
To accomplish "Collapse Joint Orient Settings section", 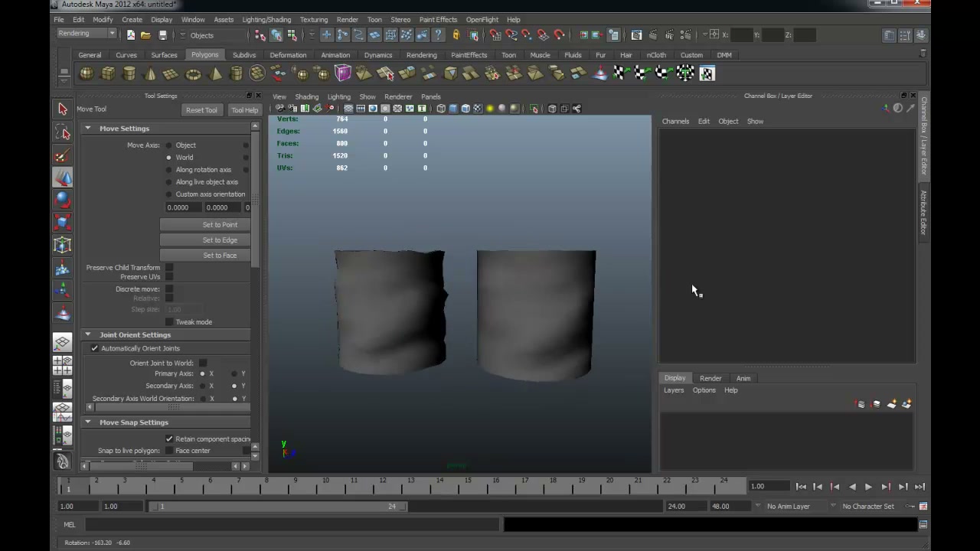I will coord(87,334).
